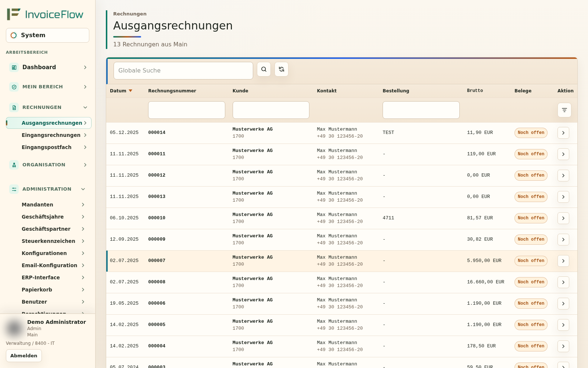Click the InvoiceFlow logo
The height and width of the screenshot is (368, 588).
click(x=45, y=14)
